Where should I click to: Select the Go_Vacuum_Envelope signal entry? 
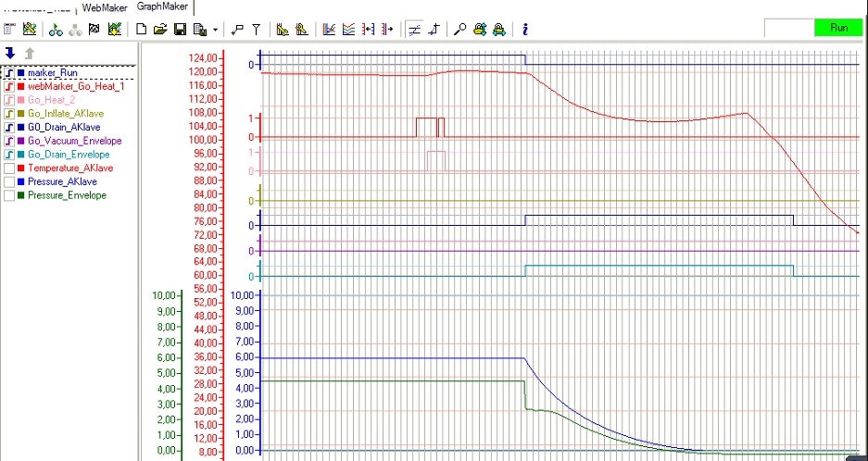[x=74, y=141]
